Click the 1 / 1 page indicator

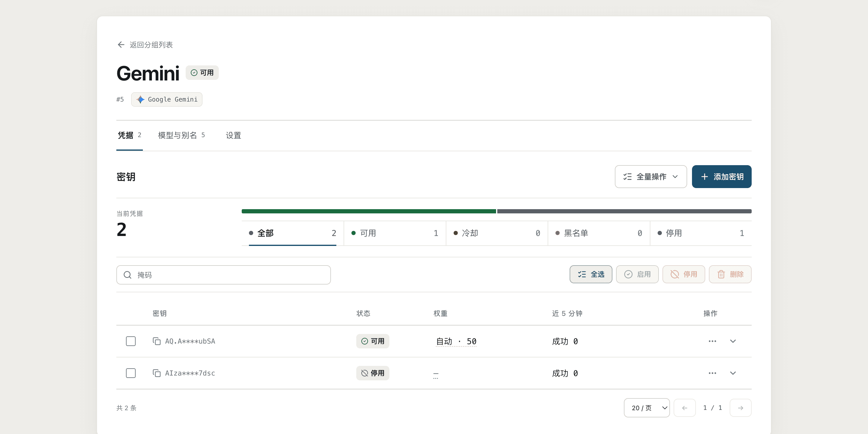click(x=712, y=408)
